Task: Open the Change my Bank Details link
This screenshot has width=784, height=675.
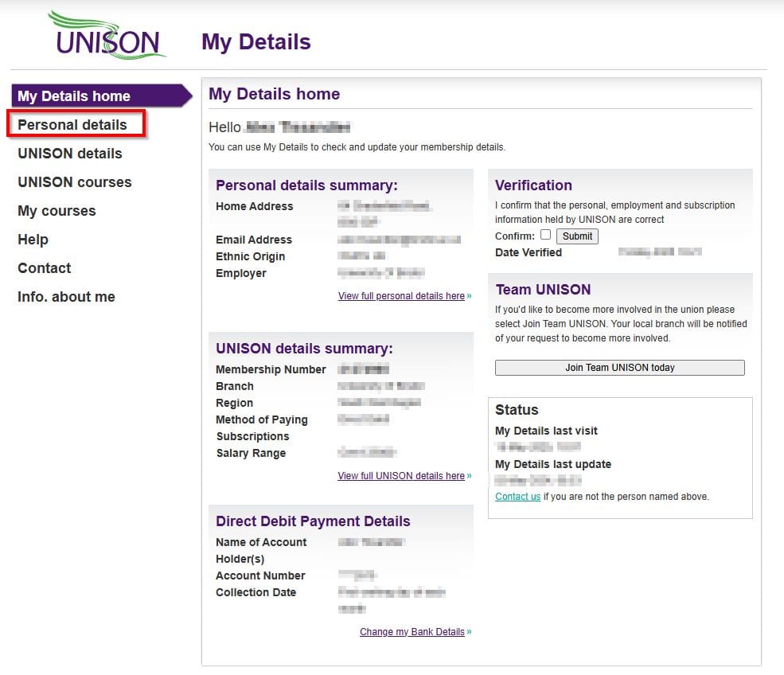Action: 412,632
